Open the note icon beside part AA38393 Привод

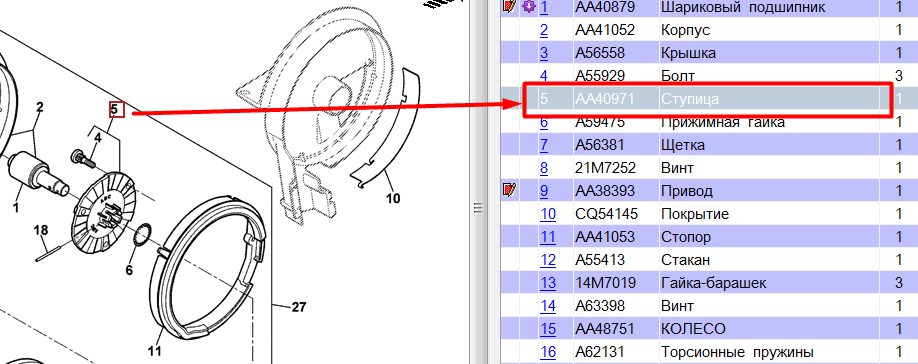point(510,190)
